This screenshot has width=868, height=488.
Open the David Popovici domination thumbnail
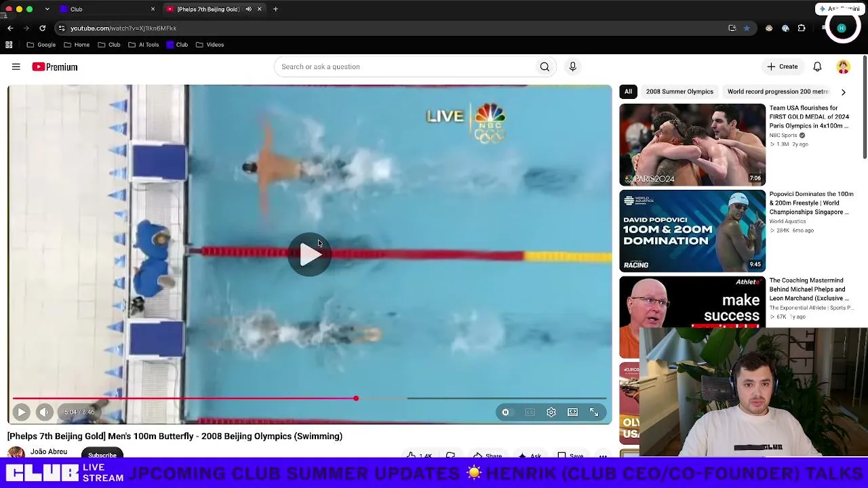692,231
